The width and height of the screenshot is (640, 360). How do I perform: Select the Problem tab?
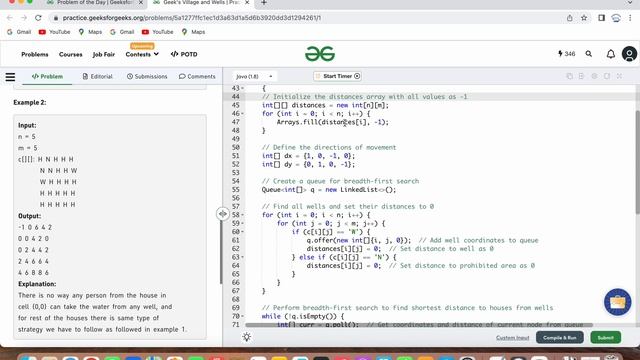coord(47,76)
